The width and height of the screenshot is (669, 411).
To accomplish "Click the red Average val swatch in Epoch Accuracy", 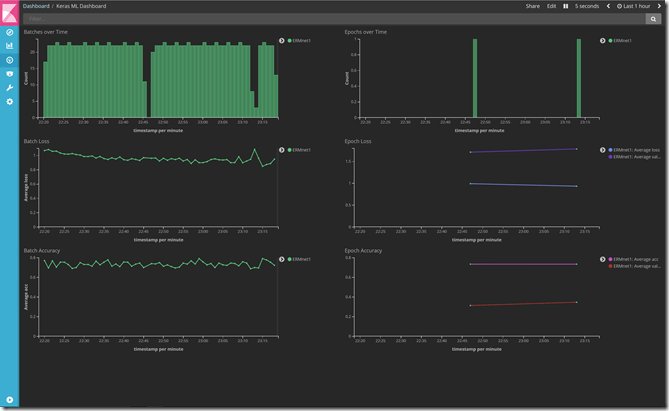I will [611, 266].
